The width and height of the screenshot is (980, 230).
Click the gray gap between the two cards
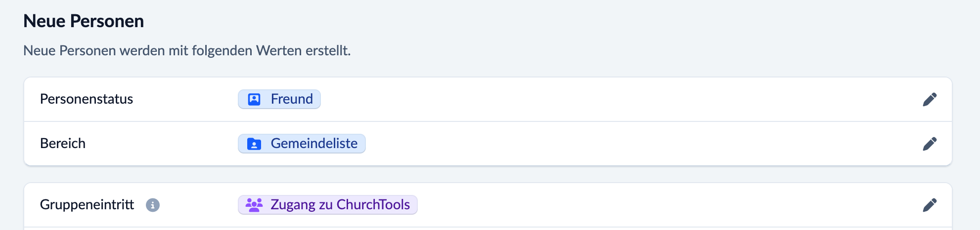point(488,174)
